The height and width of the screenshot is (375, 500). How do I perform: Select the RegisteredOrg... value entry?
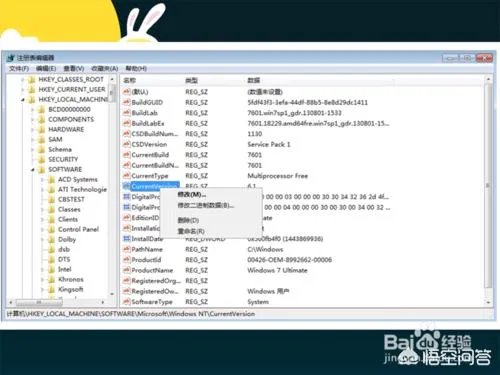tap(156, 281)
